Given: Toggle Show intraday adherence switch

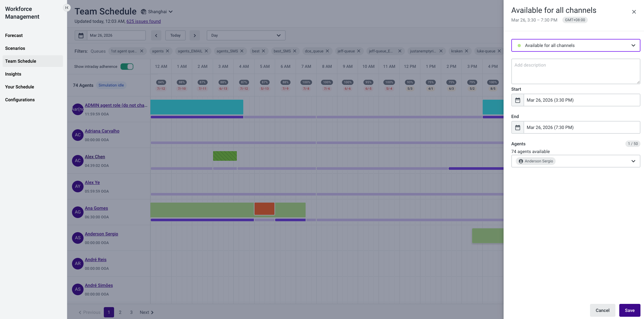Looking at the screenshot, I should [x=127, y=67].
